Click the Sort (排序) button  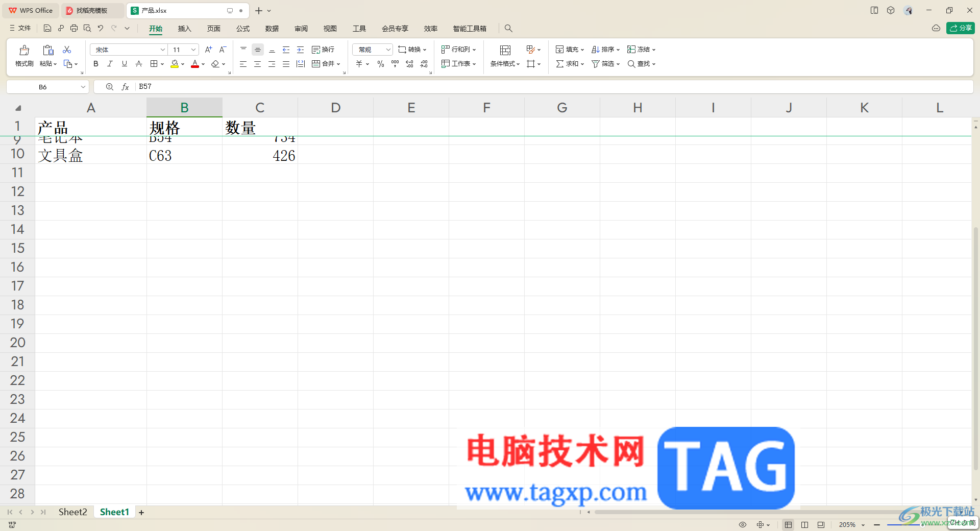[605, 50]
